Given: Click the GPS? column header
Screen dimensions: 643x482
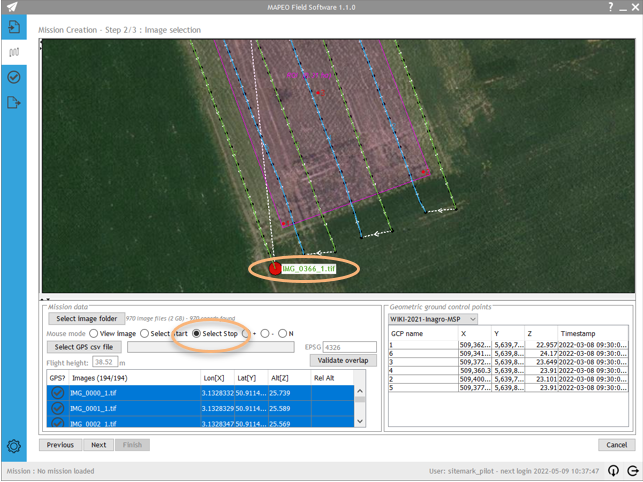Looking at the screenshot, I should point(57,378).
